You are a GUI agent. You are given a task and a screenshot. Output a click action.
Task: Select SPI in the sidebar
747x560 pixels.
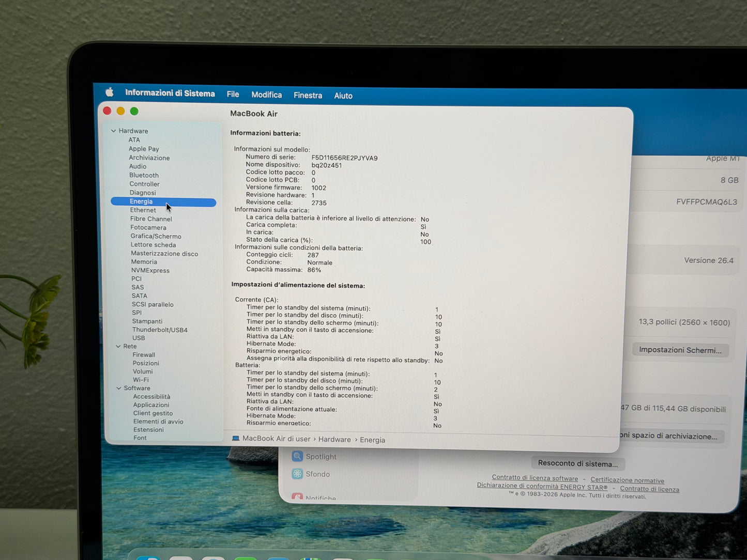pyautogui.click(x=137, y=313)
